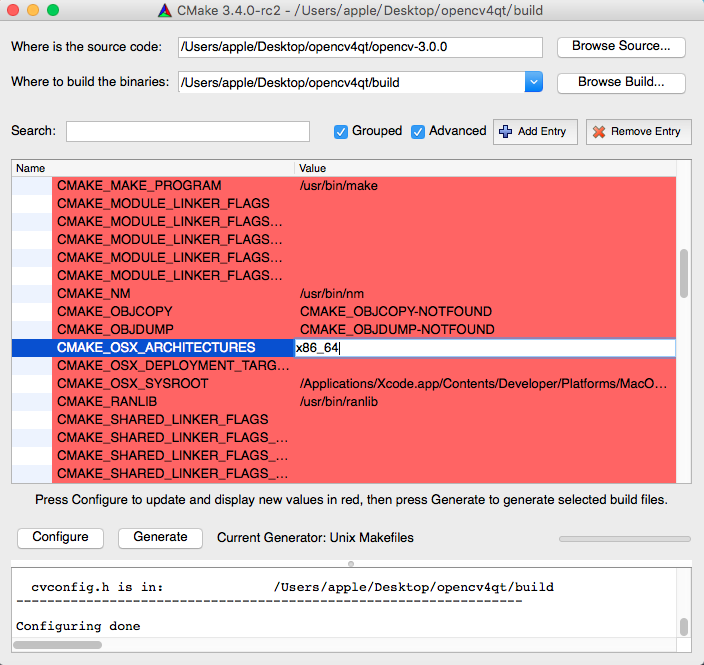Click the Name column header

153,168
